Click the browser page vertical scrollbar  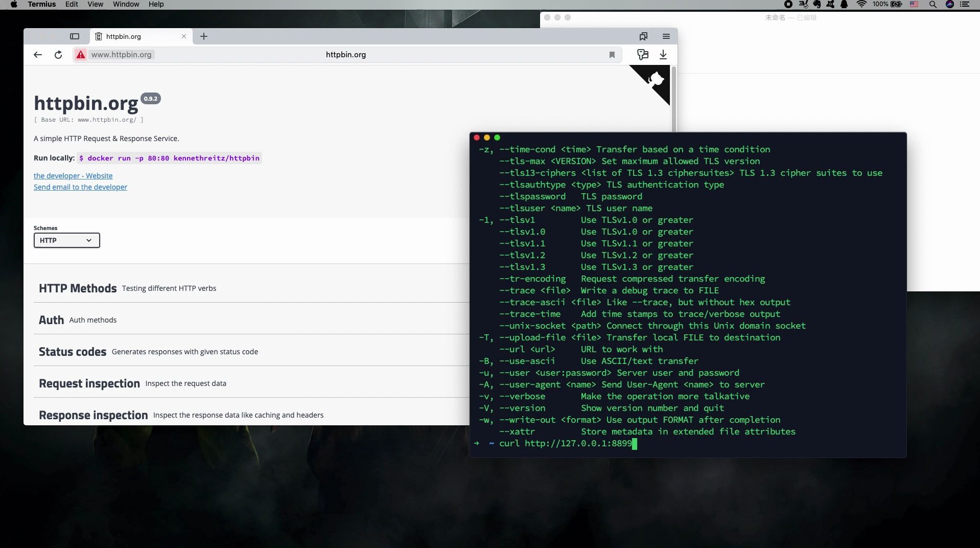click(674, 100)
